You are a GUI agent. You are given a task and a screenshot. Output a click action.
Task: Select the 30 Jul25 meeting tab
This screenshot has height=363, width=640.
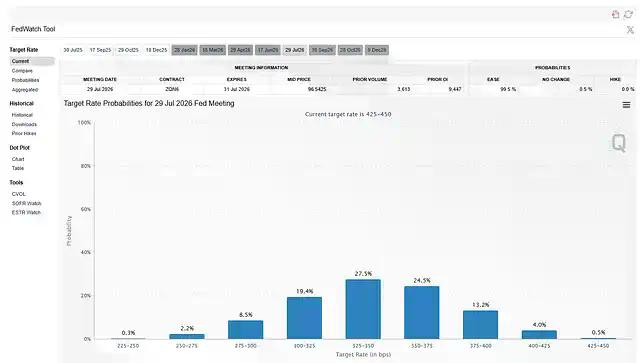(73, 50)
